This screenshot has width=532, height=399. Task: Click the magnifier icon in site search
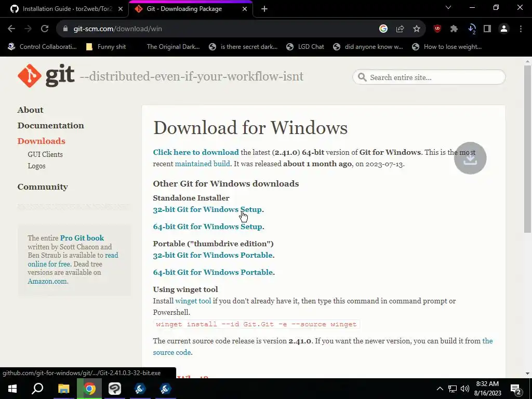[x=362, y=77]
